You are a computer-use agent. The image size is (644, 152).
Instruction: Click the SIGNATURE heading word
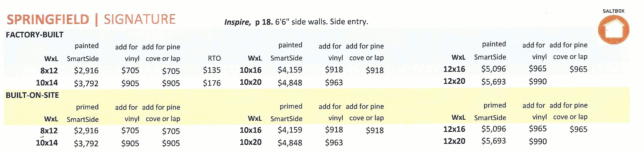pyautogui.click(x=140, y=19)
